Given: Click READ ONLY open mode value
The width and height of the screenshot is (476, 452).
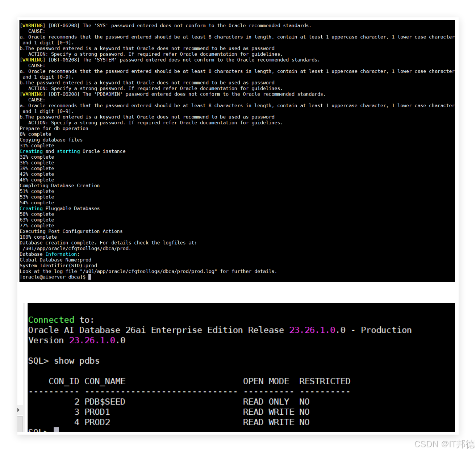Looking at the screenshot, I should (266, 402).
